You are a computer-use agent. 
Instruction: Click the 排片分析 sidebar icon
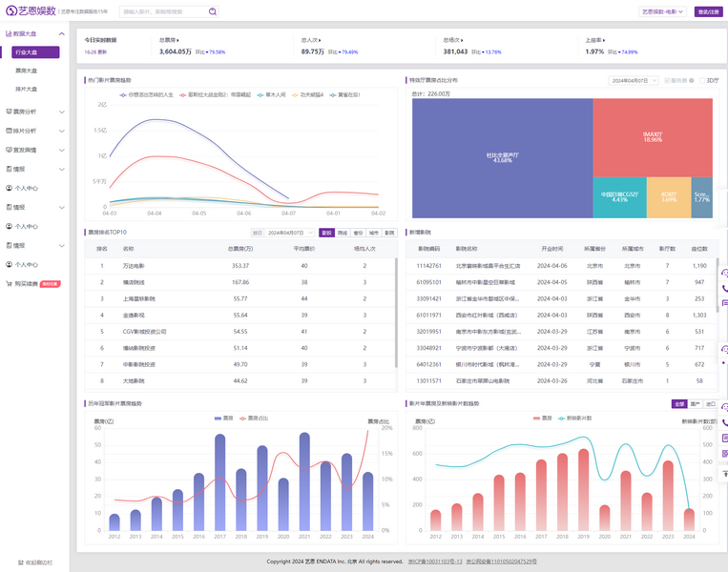[9, 131]
